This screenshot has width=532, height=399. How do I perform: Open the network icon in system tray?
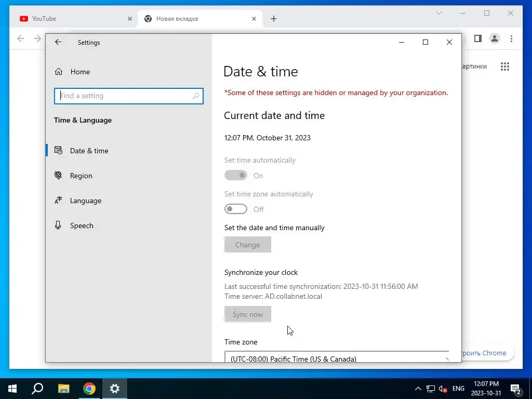point(431,389)
